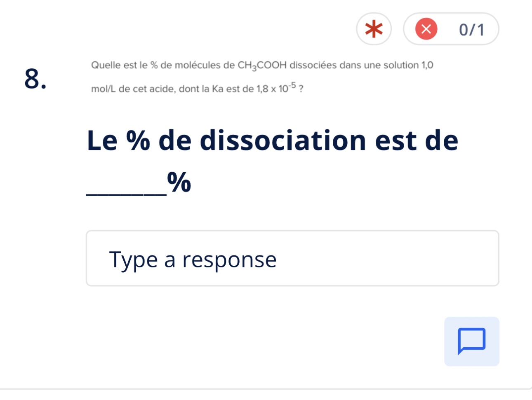
Task: Click the word "Quelle" starting the question
Action: pos(106,65)
